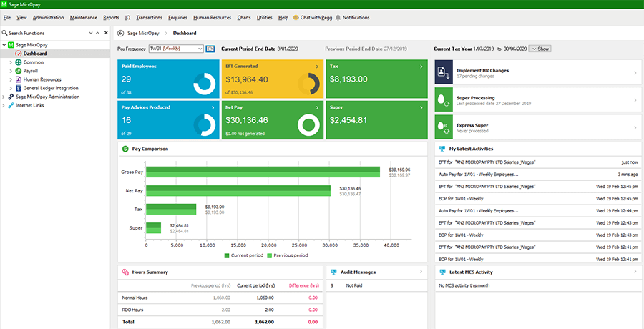Viewport: 644px width, 329px height.
Task: Expand the Payroll tree node
Action: [11, 71]
